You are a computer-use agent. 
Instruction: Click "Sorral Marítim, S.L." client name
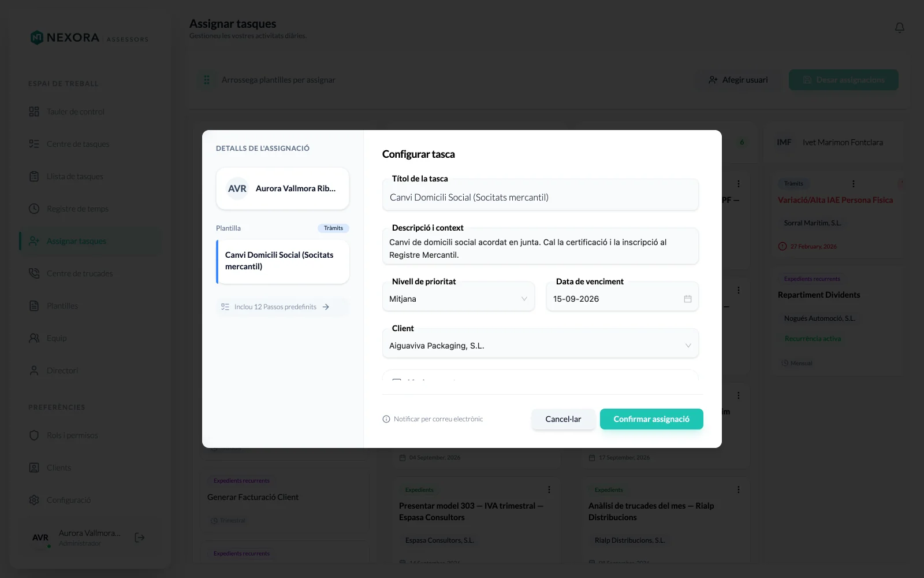click(813, 223)
